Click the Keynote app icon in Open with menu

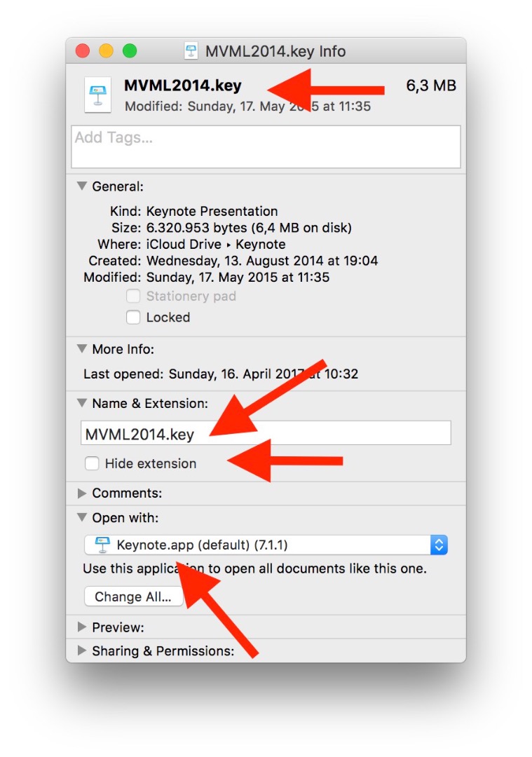[102, 545]
